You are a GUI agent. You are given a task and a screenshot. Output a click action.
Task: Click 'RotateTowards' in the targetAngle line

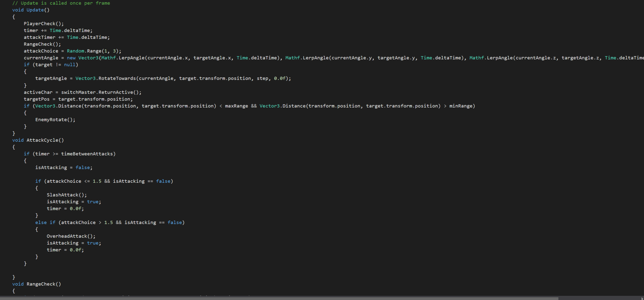117,78
